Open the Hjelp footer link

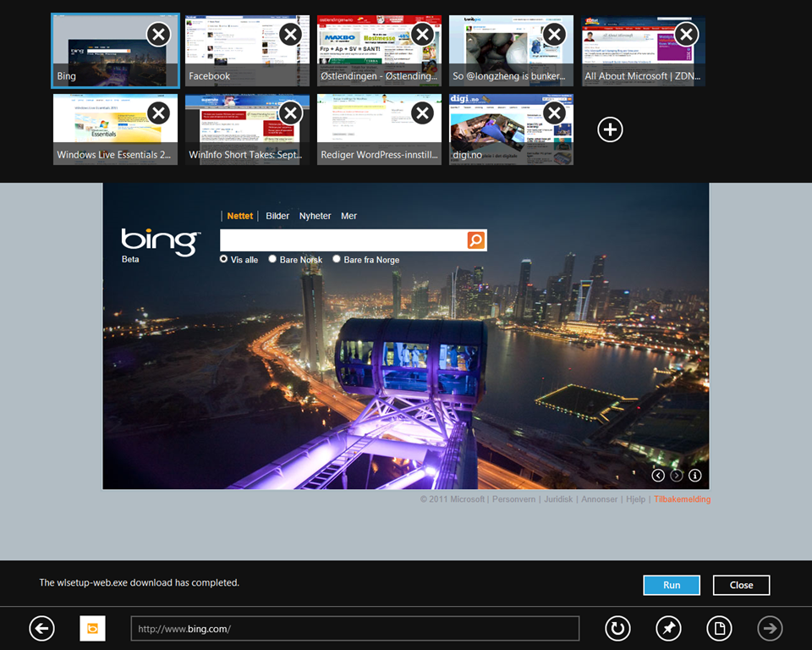click(x=635, y=499)
